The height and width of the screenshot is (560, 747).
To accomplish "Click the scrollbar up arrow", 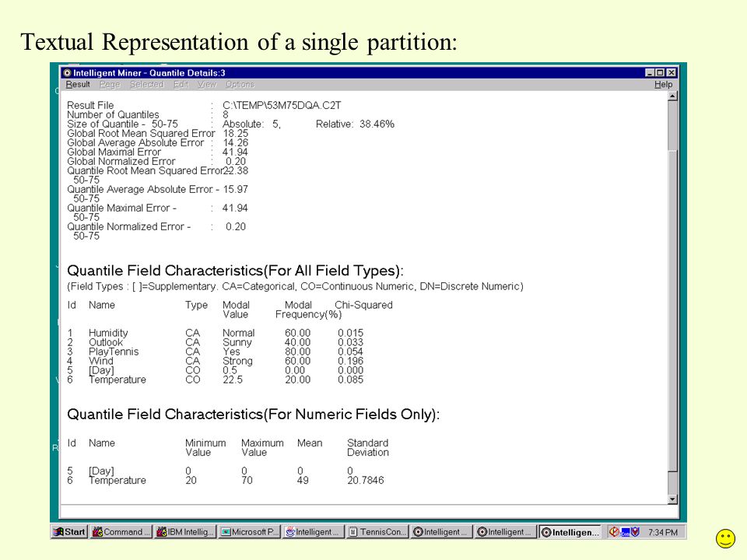I will 672,96.
